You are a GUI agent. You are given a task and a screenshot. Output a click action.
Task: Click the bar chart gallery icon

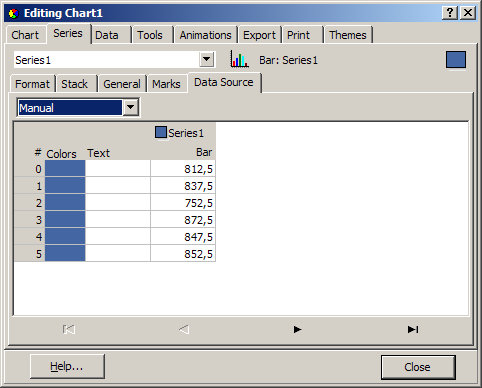click(x=239, y=60)
